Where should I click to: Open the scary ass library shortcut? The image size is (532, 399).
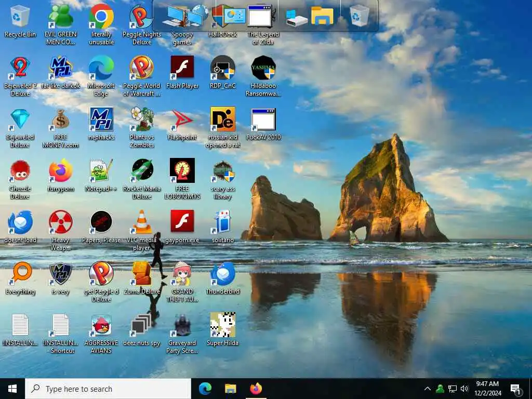(223, 179)
